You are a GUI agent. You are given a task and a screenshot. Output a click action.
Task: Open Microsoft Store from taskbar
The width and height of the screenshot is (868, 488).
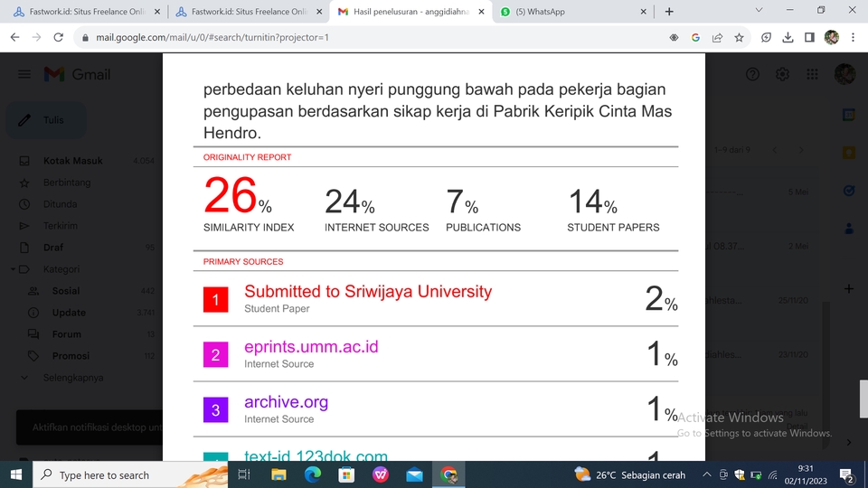[x=346, y=474]
